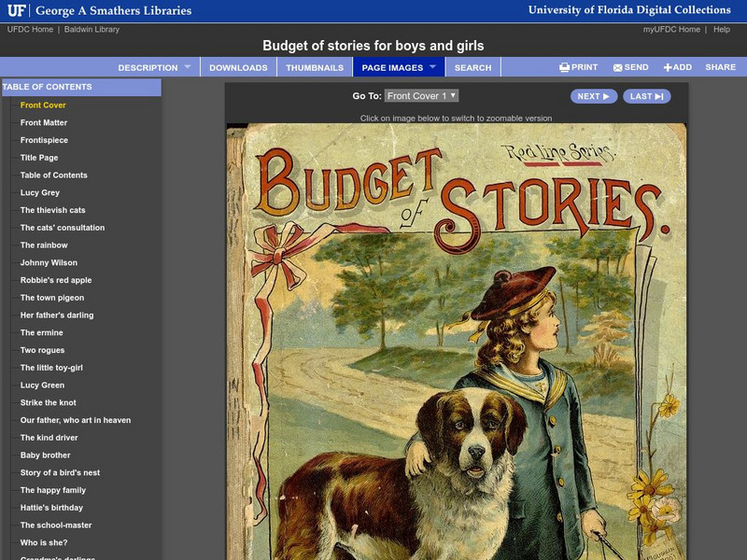Open The thievish cats chapter
The width and height of the screenshot is (747, 560).
coord(52,210)
